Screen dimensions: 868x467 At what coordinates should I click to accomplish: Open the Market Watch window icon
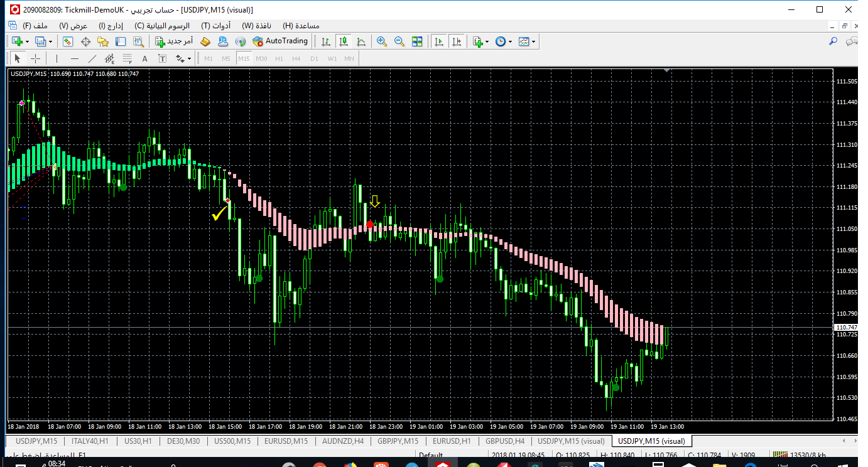click(68, 41)
